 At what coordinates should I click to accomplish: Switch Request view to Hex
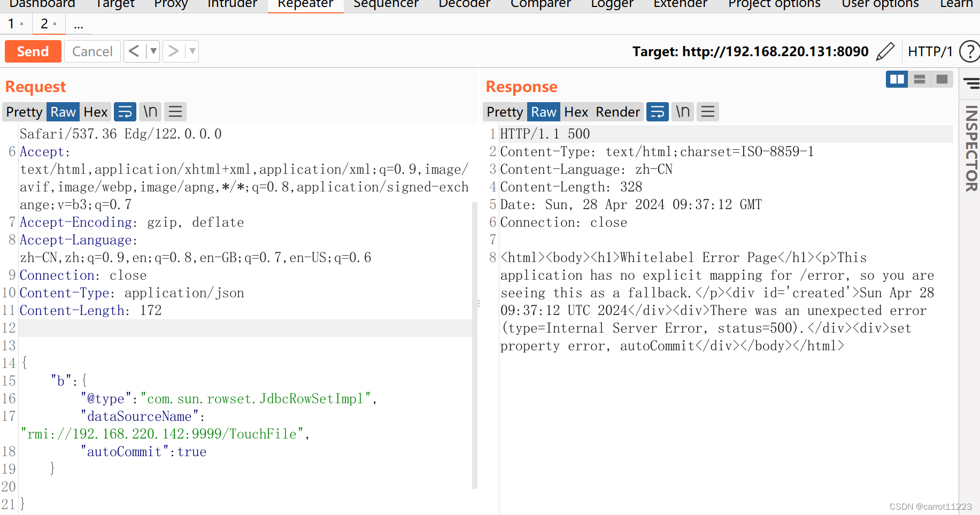pyautogui.click(x=96, y=112)
